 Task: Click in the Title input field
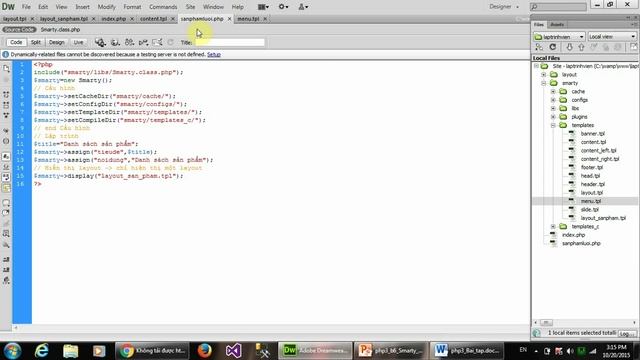230,42
